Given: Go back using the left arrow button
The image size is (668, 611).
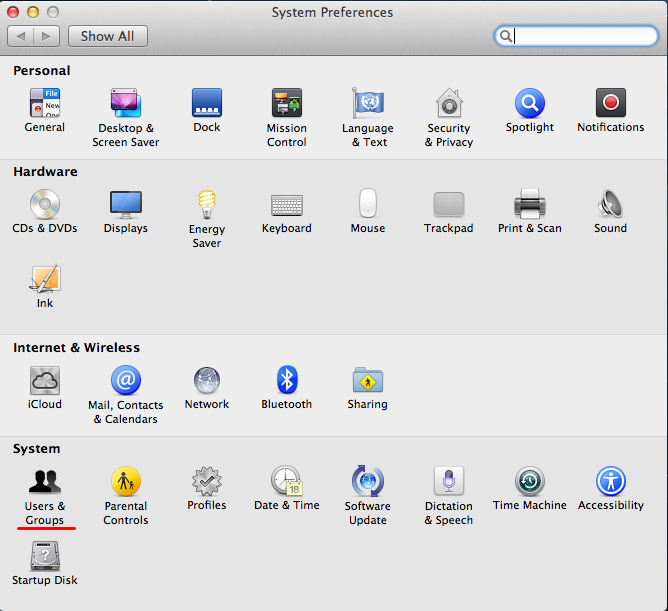Looking at the screenshot, I should pos(21,36).
